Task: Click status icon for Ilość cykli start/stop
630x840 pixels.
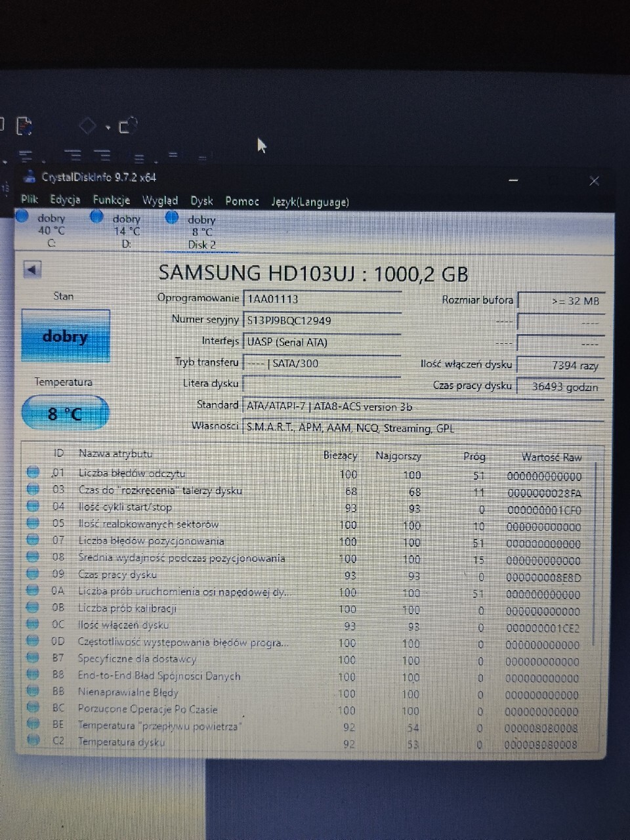Action: click(x=33, y=506)
